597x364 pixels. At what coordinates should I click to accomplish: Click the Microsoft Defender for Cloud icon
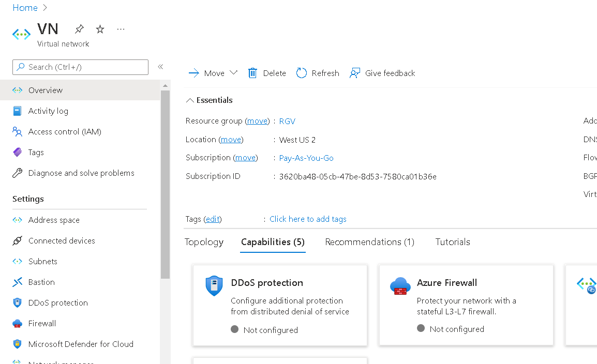click(x=17, y=344)
